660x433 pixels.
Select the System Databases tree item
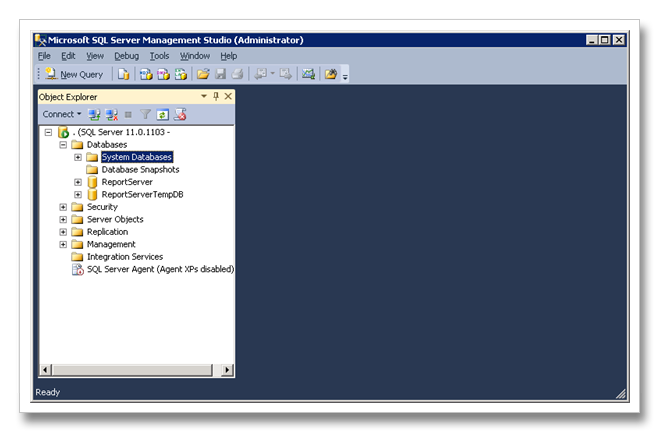pyautogui.click(x=137, y=157)
